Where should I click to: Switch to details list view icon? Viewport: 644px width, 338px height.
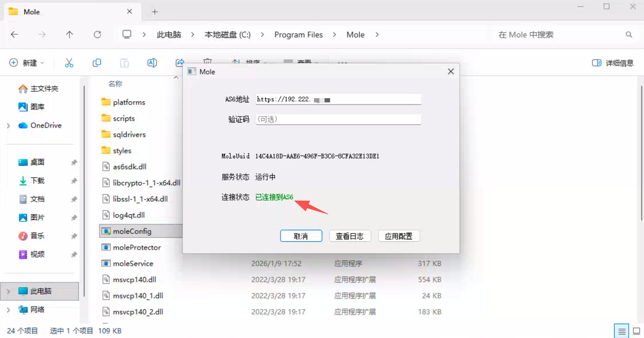click(622, 331)
